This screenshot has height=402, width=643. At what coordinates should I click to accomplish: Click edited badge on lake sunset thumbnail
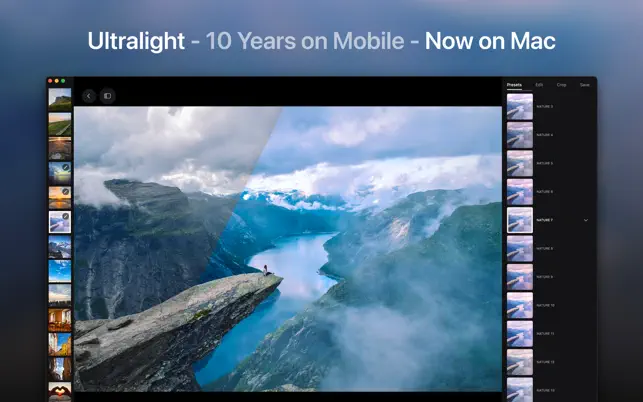tap(66, 167)
